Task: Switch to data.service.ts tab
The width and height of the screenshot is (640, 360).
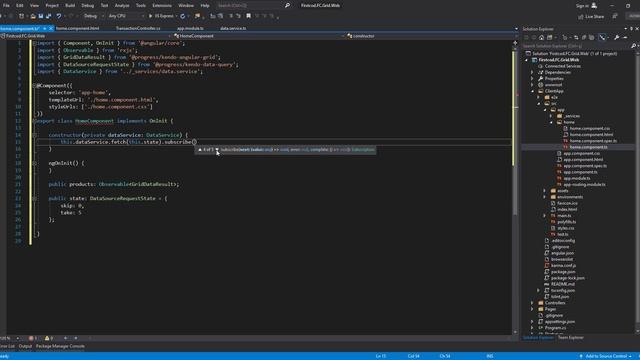Action: pos(233,28)
